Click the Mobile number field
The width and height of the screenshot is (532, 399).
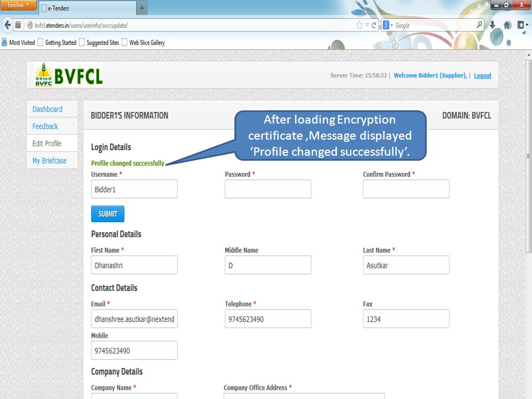[x=134, y=350]
